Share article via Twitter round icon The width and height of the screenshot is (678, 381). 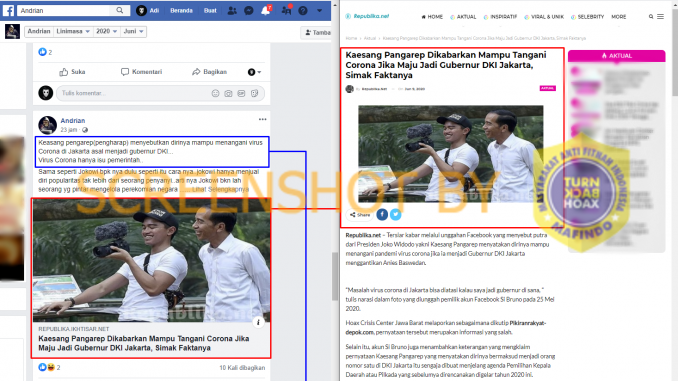point(396,215)
